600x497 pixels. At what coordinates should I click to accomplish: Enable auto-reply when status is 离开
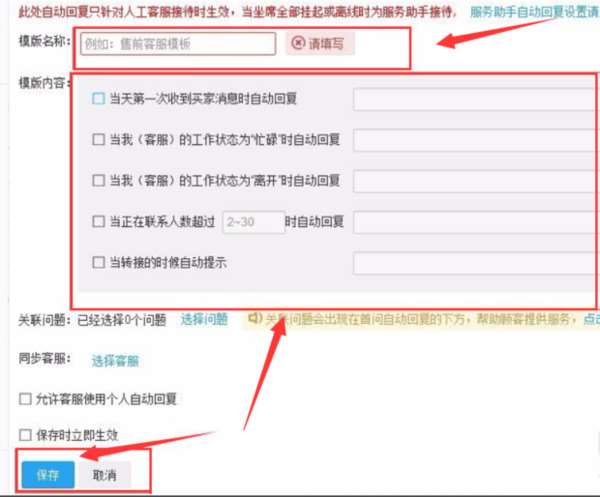(x=98, y=180)
